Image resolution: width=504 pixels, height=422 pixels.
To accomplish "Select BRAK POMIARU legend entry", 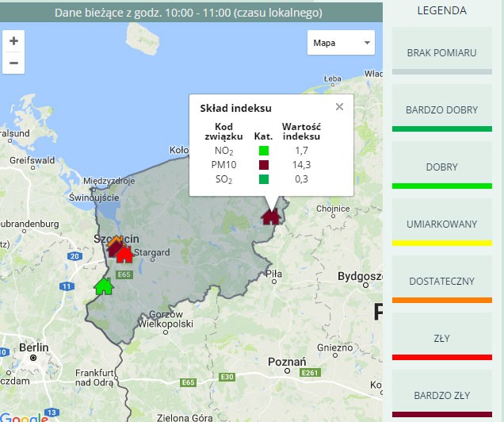I will tap(441, 52).
